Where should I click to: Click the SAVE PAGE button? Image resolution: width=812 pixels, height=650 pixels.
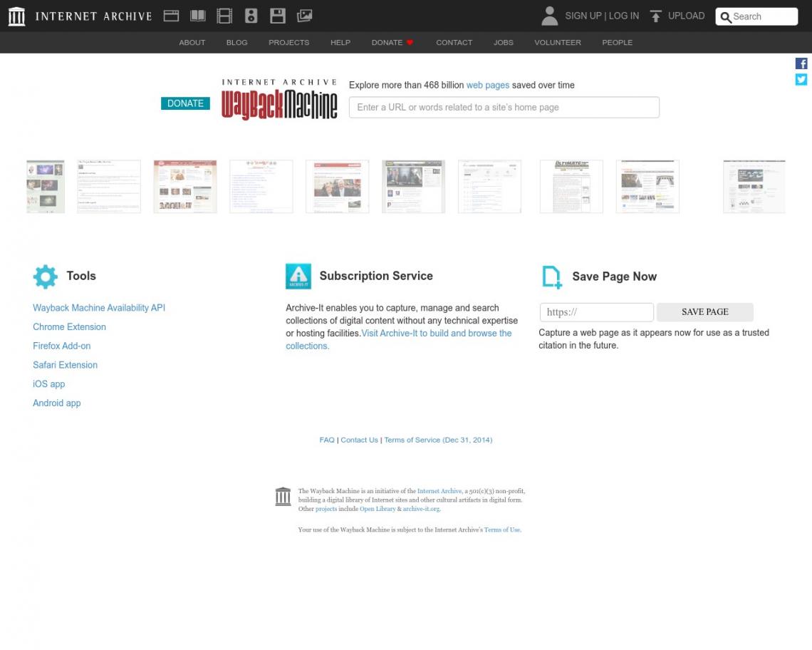pos(705,312)
